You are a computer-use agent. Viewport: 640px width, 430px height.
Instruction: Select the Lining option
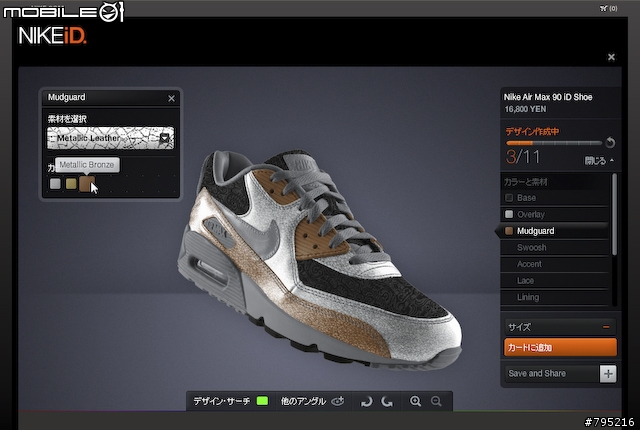555,297
